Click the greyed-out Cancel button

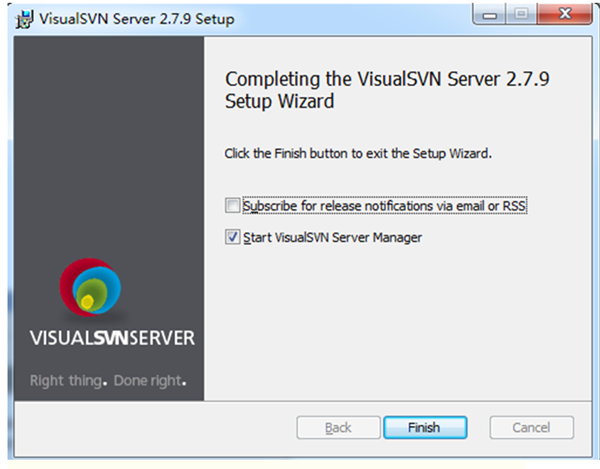531,428
